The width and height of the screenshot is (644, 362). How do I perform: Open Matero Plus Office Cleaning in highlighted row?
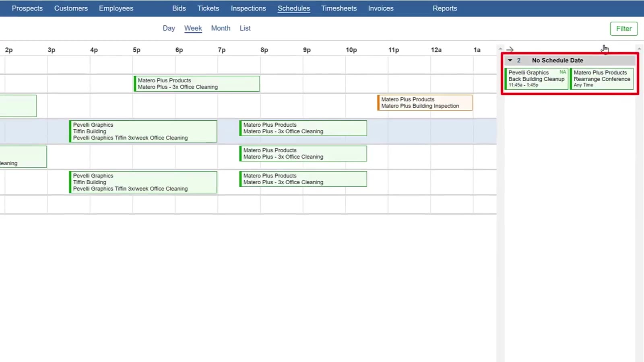point(303,128)
